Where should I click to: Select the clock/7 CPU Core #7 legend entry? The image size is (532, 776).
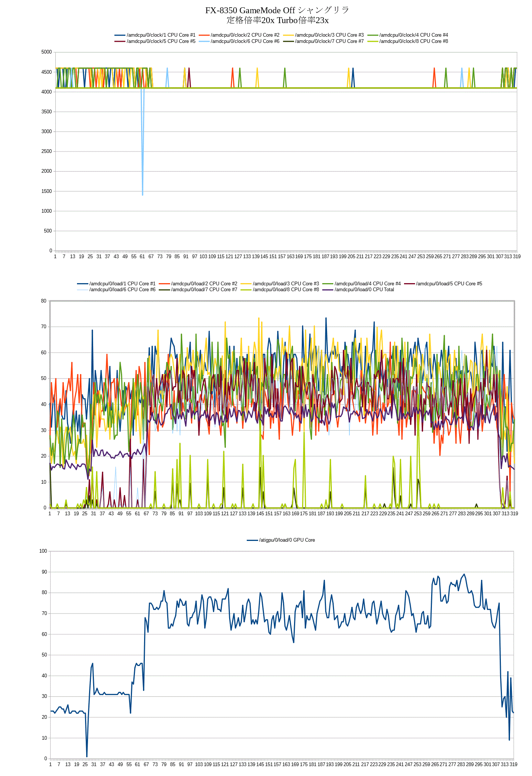[329, 41]
